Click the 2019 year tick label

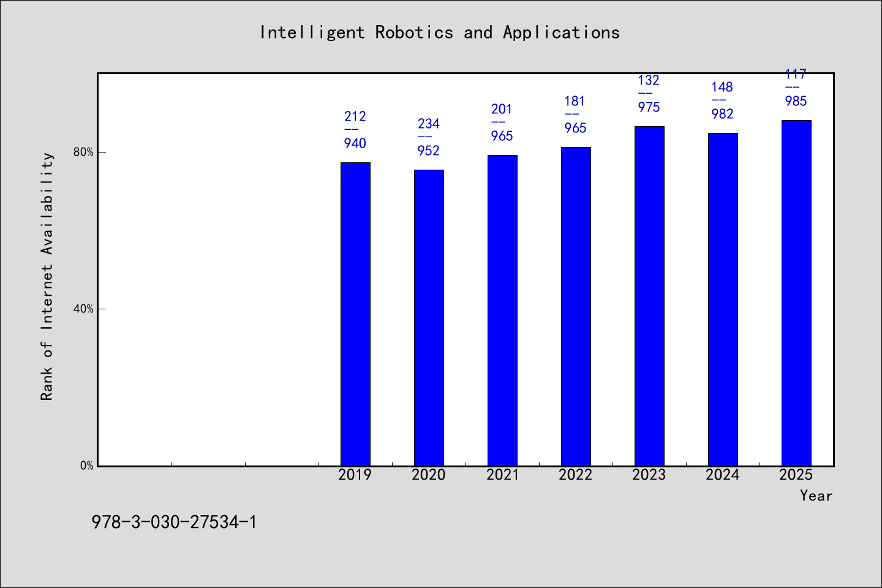pyautogui.click(x=355, y=475)
